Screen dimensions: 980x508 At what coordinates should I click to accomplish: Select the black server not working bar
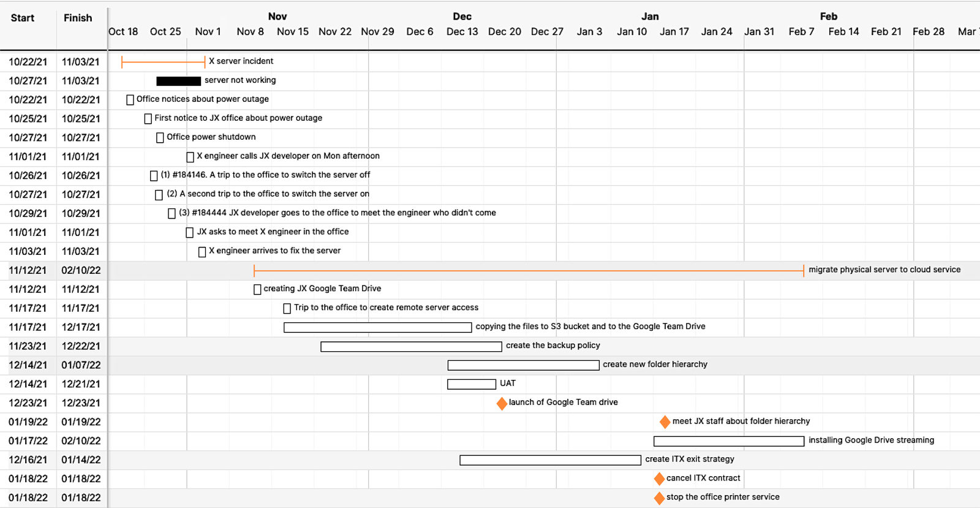(179, 81)
